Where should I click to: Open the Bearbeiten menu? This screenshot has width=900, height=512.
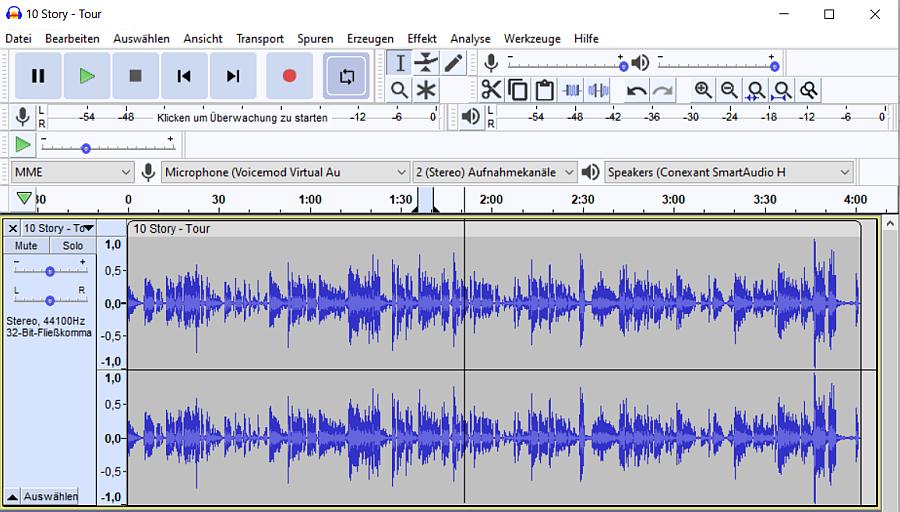72,38
